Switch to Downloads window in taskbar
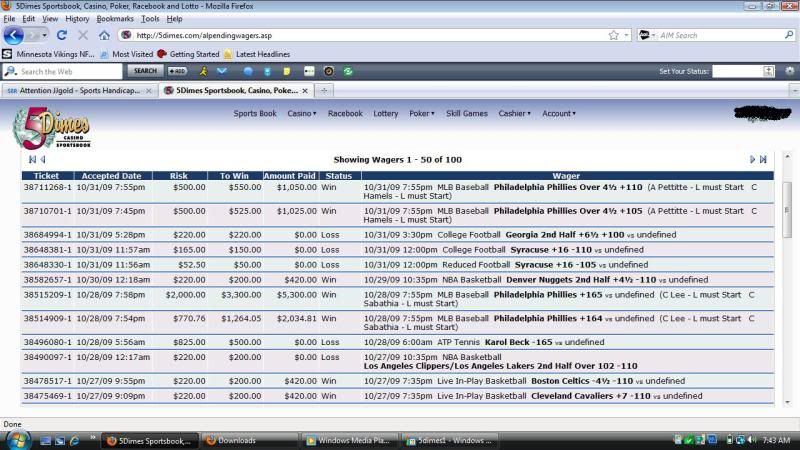This screenshot has height=450, width=800. [x=250, y=440]
